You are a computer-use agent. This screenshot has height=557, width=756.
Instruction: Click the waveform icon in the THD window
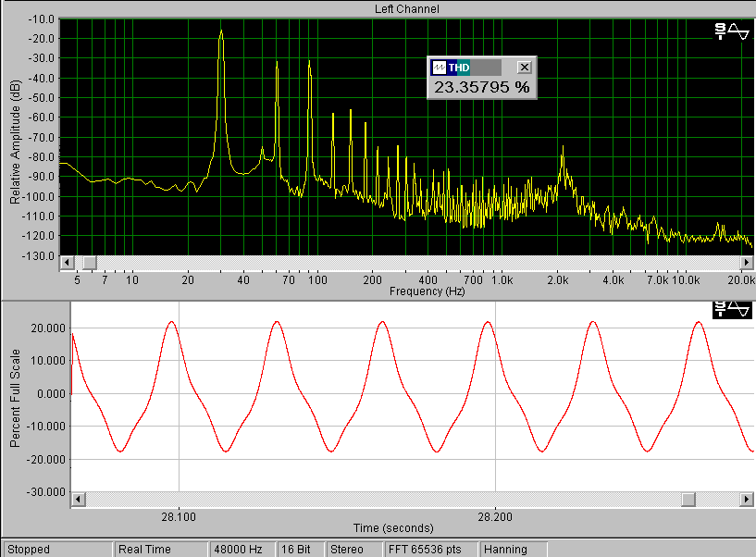[439, 68]
